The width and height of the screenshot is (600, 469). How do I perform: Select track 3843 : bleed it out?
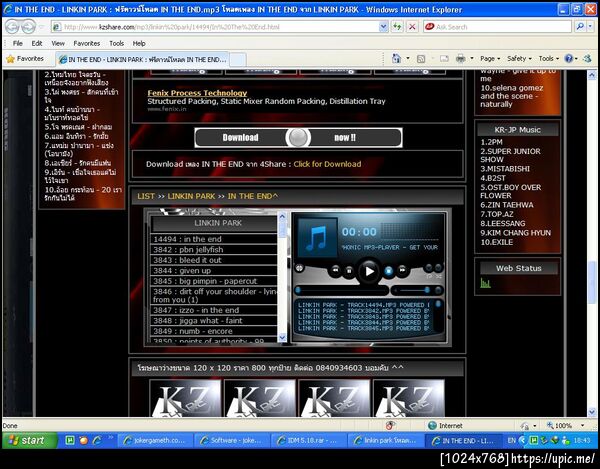click(x=214, y=260)
